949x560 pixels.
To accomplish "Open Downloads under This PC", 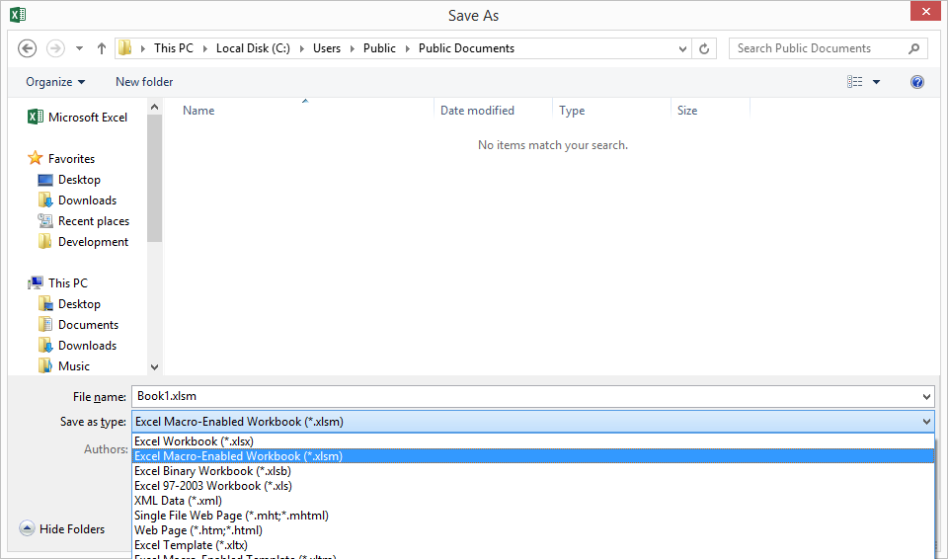I will tap(77, 346).
